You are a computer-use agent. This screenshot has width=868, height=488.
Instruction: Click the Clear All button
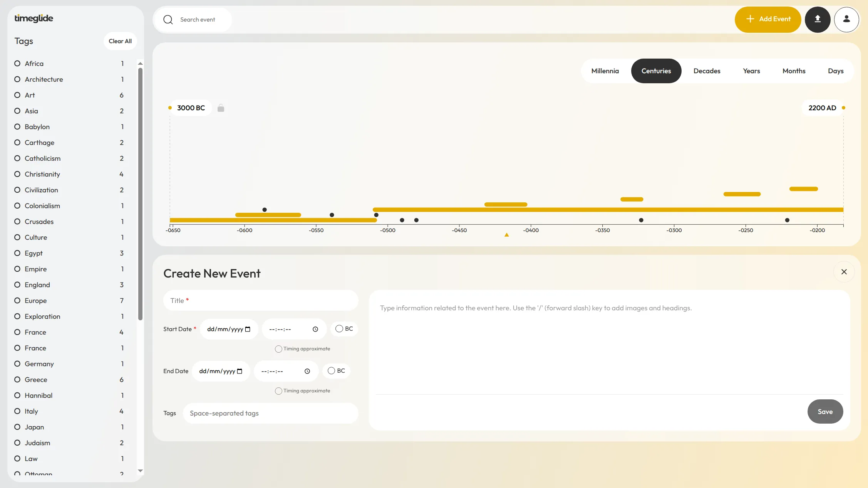pyautogui.click(x=120, y=41)
